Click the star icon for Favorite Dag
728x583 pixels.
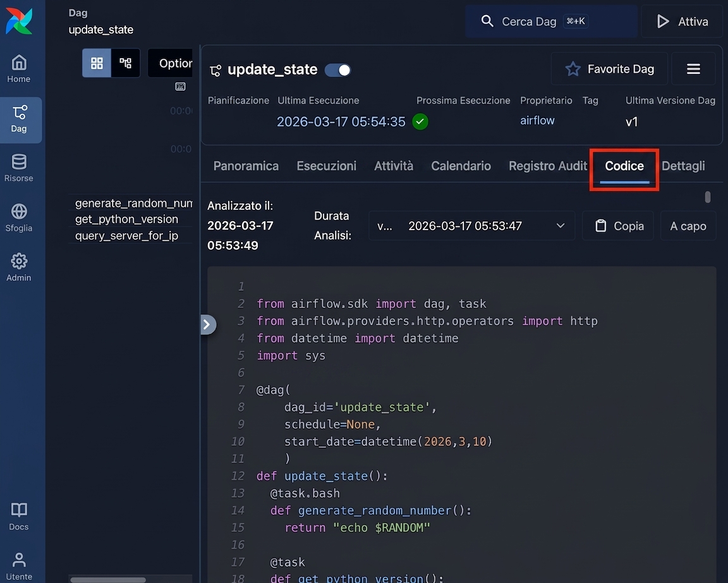click(x=573, y=69)
